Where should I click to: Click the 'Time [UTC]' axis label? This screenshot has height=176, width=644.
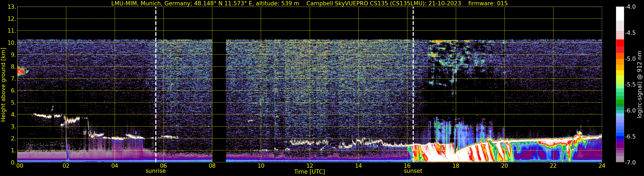click(x=310, y=172)
